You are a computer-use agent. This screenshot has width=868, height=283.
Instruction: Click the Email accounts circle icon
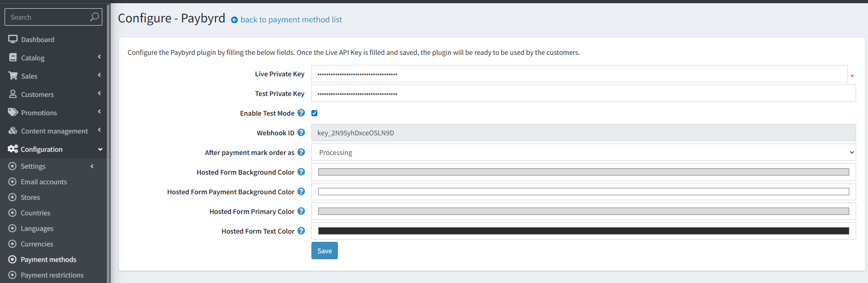(12, 182)
